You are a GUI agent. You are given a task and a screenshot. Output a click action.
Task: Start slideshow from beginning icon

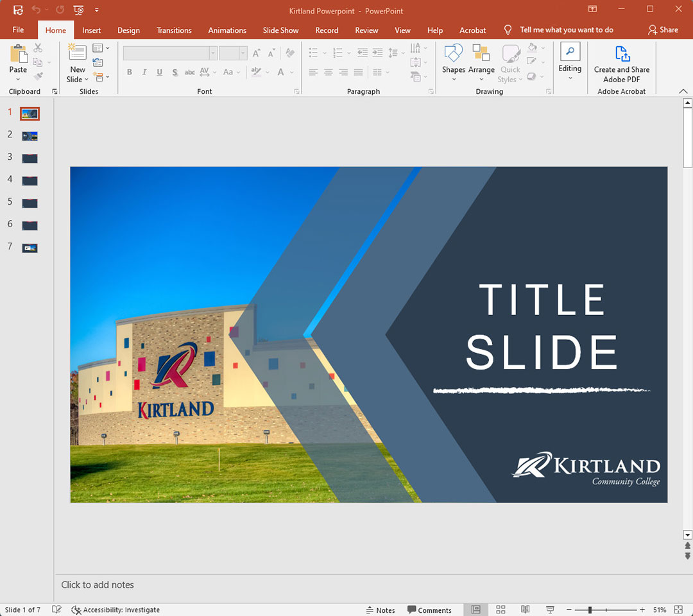tap(79, 10)
